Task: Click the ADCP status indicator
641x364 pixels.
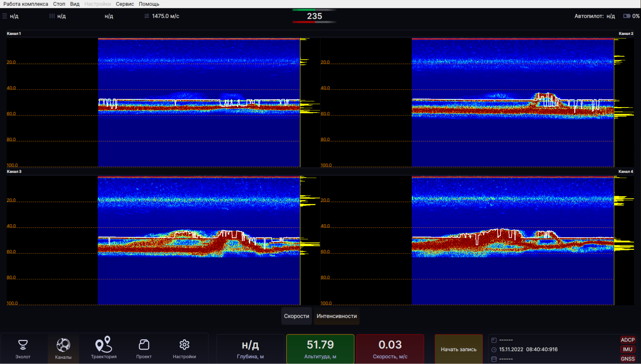Action: click(x=627, y=340)
